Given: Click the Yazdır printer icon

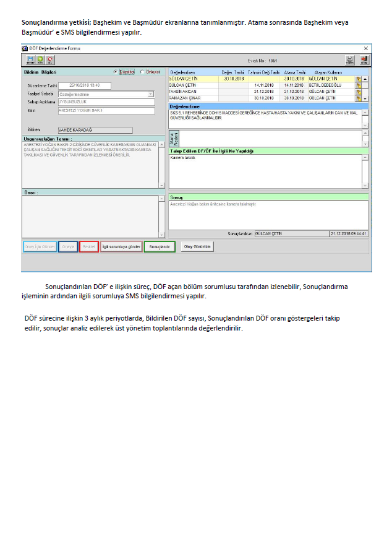Looking at the screenshot, I should point(349,60).
